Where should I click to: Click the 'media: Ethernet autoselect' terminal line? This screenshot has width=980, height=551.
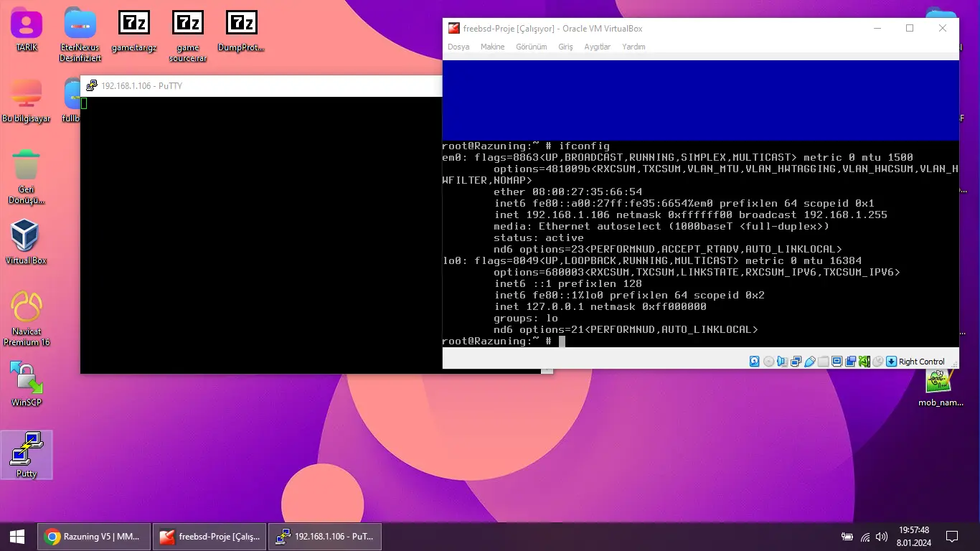[x=661, y=227]
